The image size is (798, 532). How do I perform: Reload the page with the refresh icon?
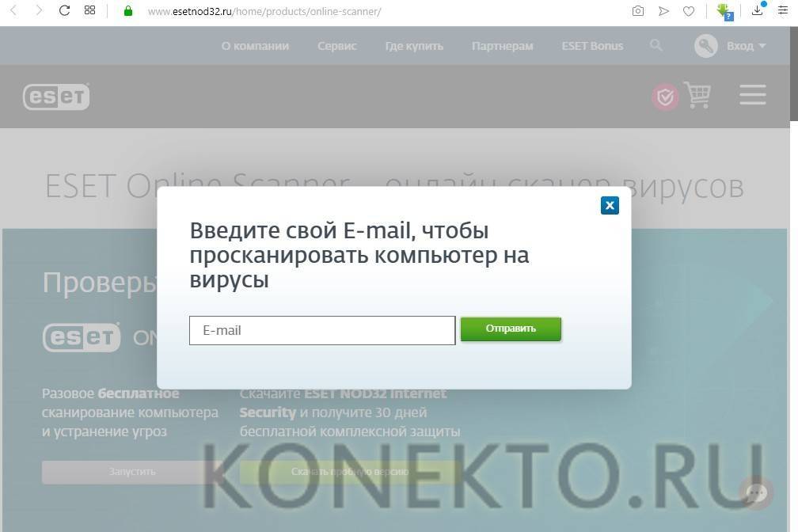pyautogui.click(x=65, y=11)
